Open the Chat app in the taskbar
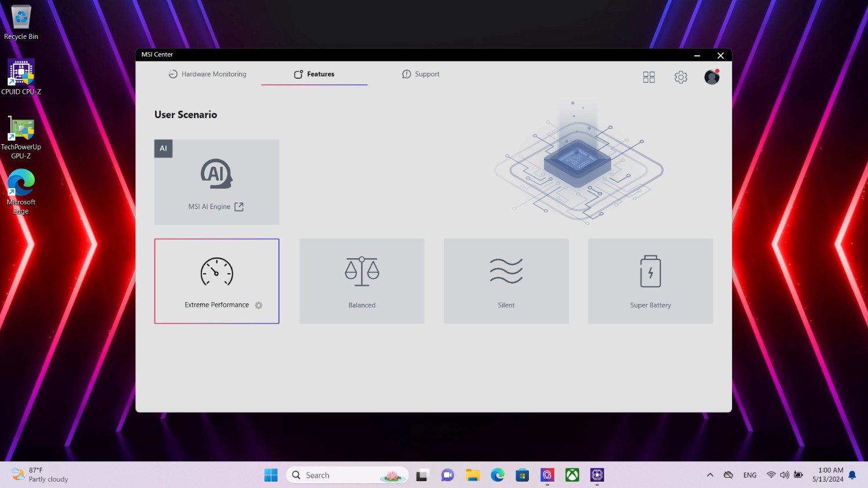Image resolution: width=868 pixels, height=488 pixels. (447, 475)
